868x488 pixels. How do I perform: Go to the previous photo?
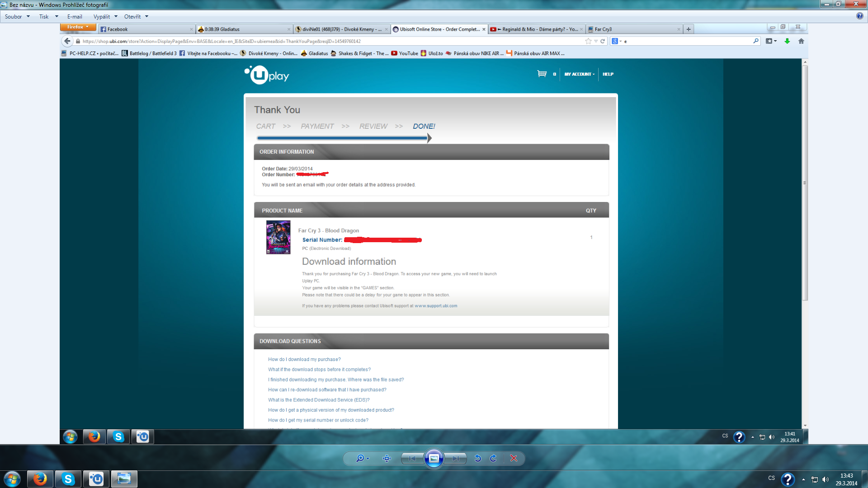[412, 458]
